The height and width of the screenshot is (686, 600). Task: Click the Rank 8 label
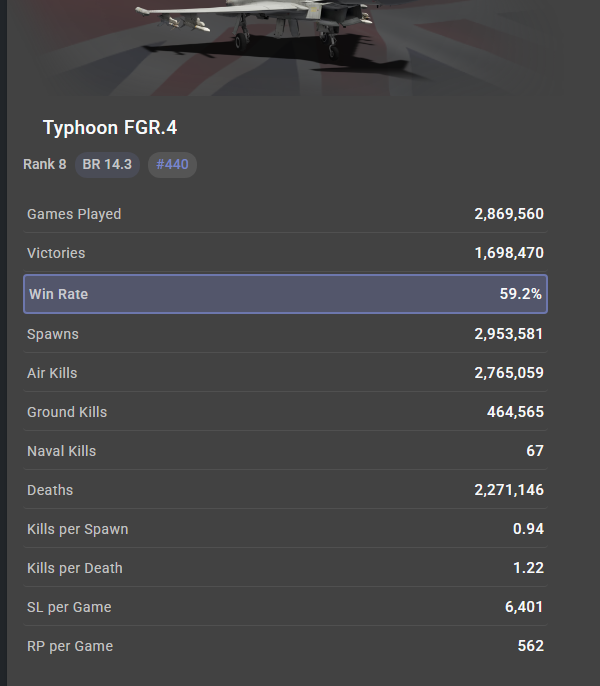click(45, 164)
